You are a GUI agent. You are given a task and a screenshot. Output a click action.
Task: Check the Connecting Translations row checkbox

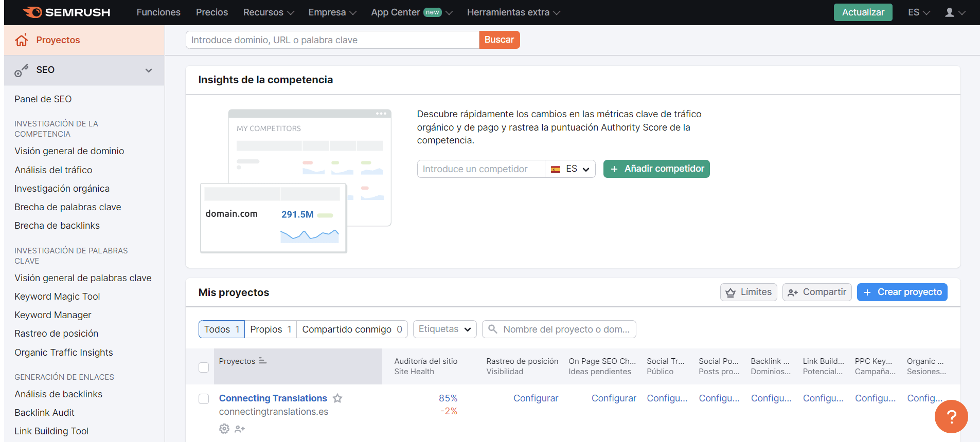(x=204, y=399)
